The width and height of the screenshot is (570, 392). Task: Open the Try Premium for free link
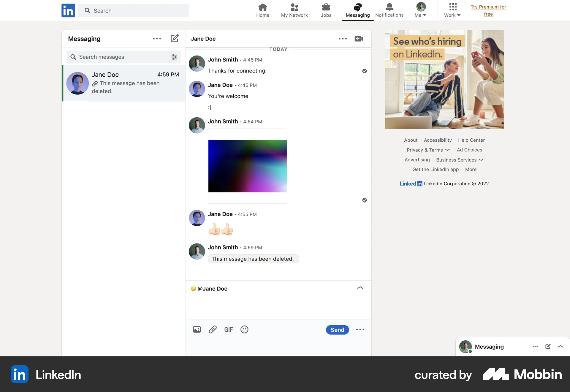(488, 10)
